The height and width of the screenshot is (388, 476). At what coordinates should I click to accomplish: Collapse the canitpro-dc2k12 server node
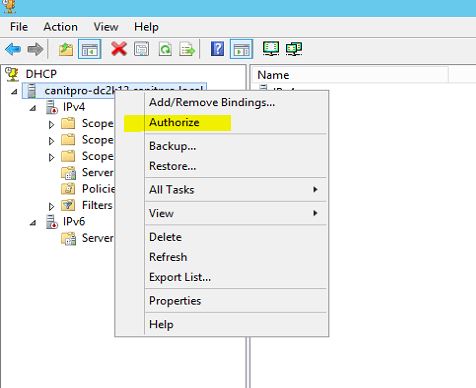[14, 91]
